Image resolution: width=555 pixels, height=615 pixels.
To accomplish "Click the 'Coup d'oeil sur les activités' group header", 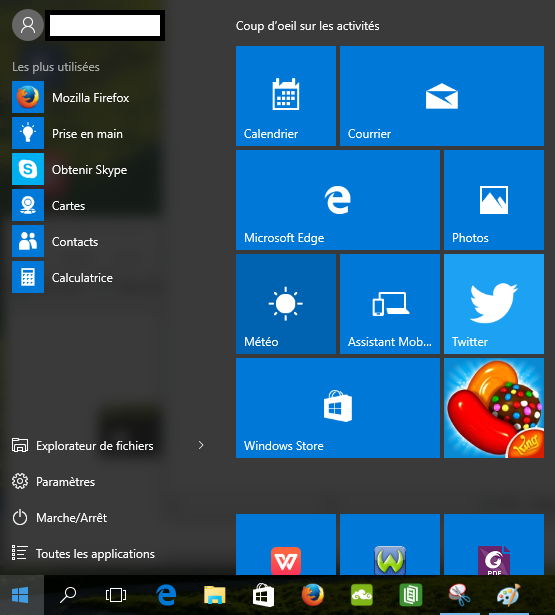I will coord(308,26).
